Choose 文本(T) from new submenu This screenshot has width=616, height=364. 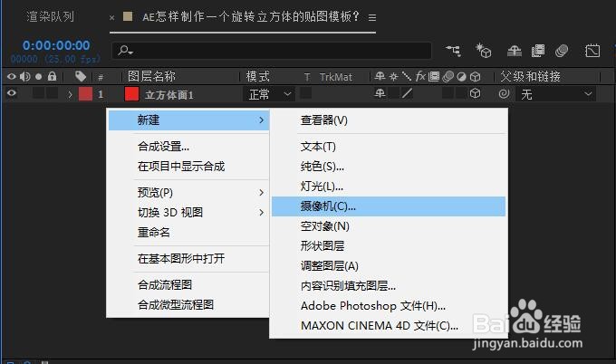click(x=389, y=147)
